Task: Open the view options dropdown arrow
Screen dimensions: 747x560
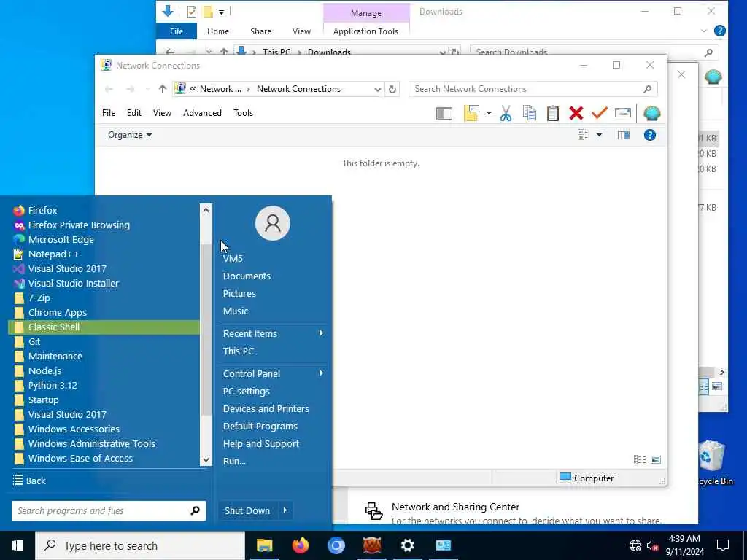Action: click(x=600, y=135)
